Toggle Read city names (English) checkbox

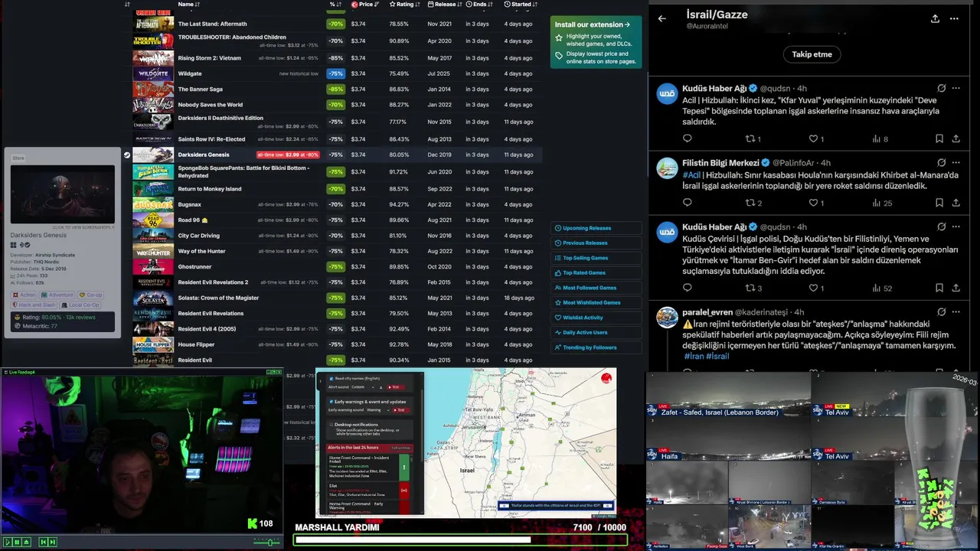point(332,378)
